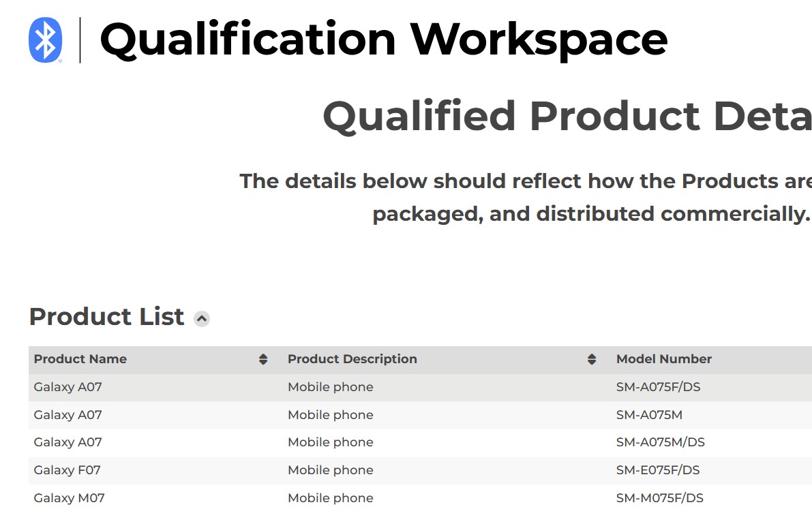Select Galaxy A07 in SM-A075M/DS row

click(68, 443)
